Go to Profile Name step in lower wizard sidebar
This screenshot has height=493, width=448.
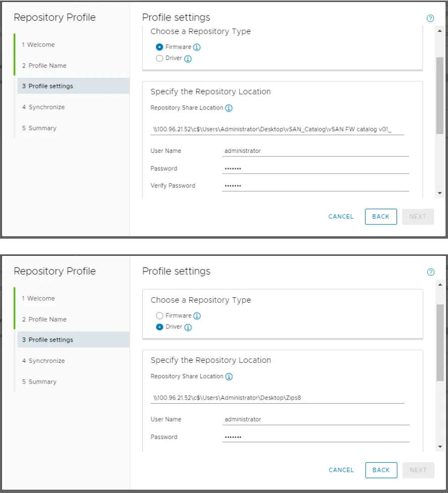[44, 319]
